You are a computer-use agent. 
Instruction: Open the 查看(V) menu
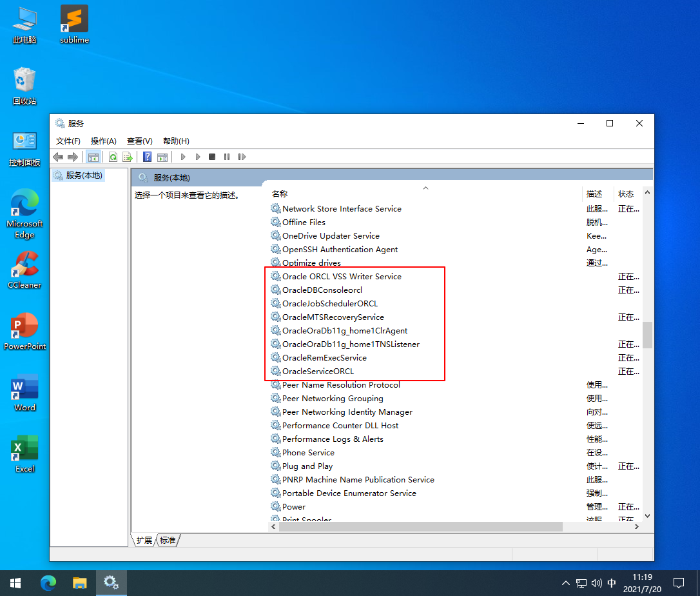point(140,141)
